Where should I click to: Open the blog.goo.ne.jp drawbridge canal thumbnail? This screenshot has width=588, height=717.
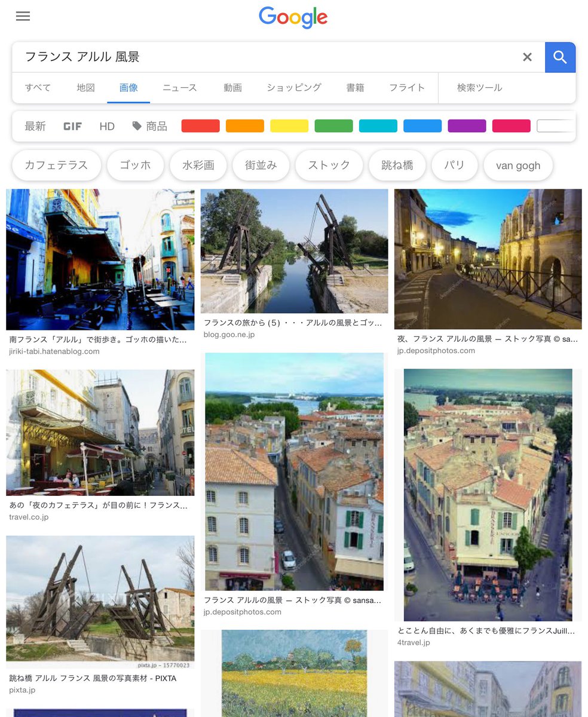tap(294, 252)
